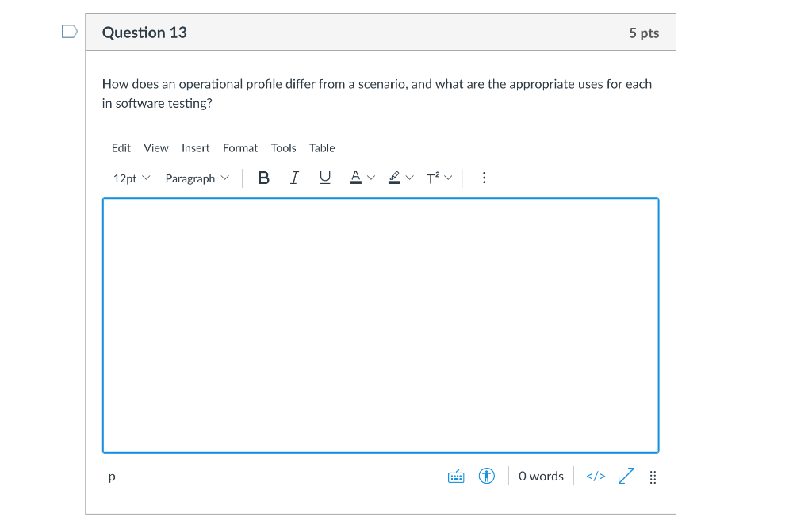Apply underline formatting

point(324,178)
